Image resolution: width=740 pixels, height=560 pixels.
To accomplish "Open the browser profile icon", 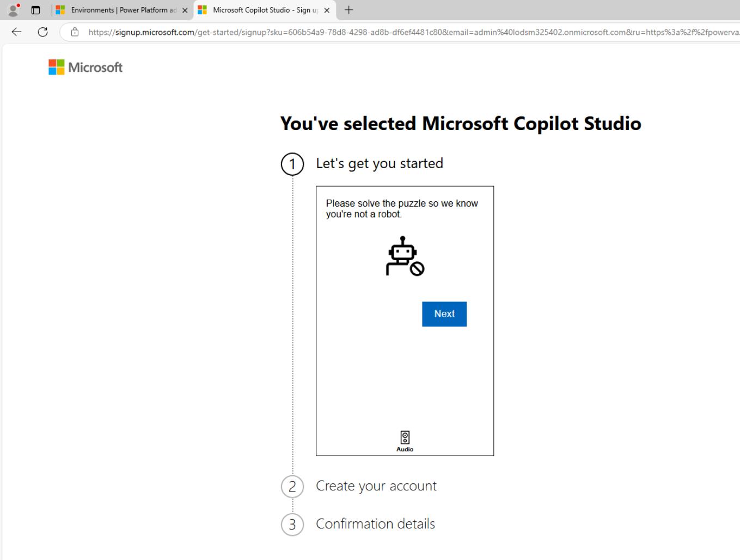I will tap(14, 10).
